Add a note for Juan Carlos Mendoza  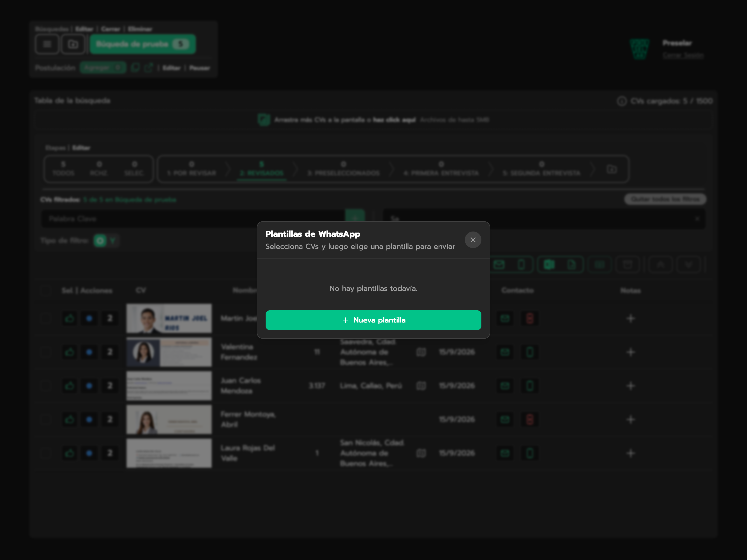pos(631,386)
